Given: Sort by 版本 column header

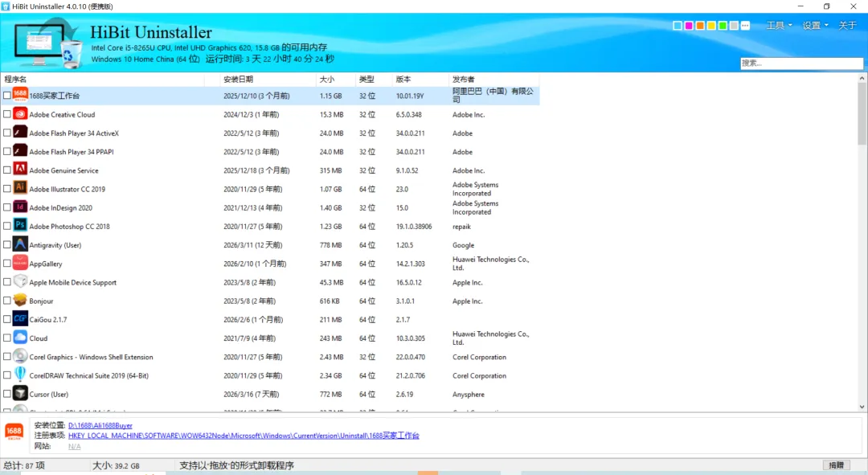Looking at the screenshot, I should tap(420, 79).
